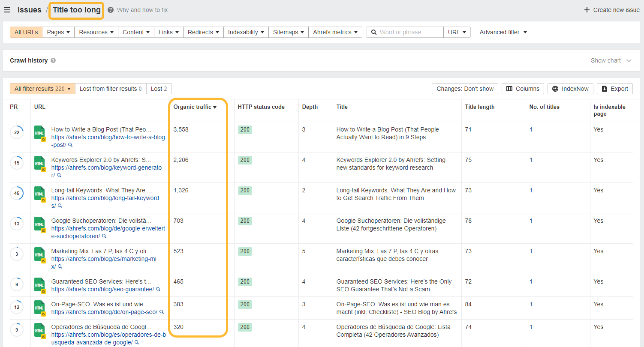Change sorting via the Organic traffic arrow

click(215, 107)
